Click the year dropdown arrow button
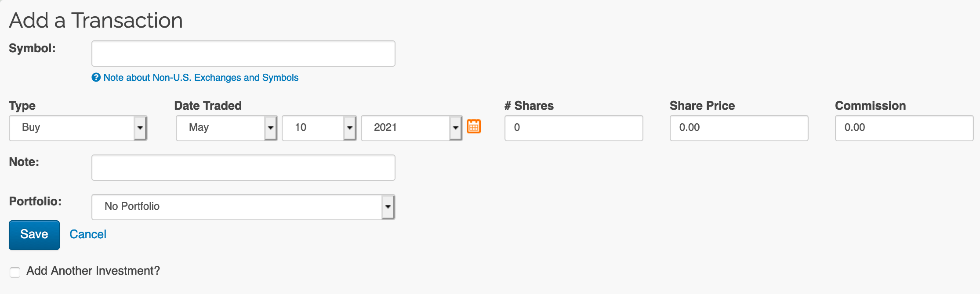Viewport: 980px width, 294px height. point(456,128)
